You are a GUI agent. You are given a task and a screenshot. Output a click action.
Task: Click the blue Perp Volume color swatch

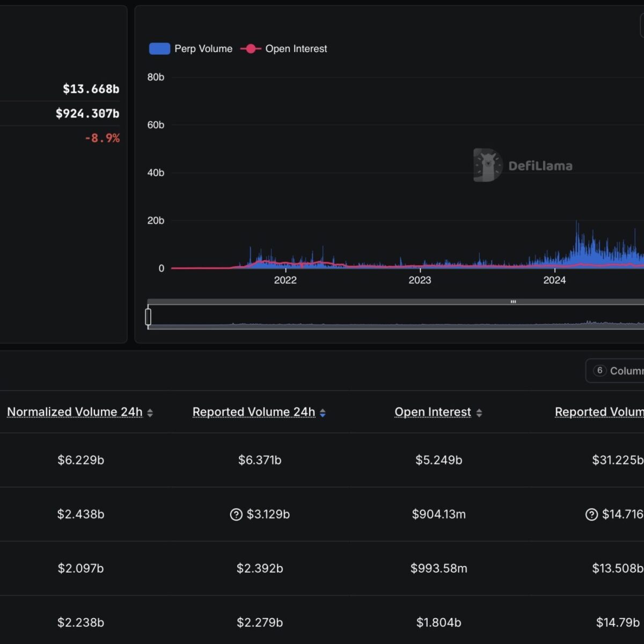pos(159,49)
